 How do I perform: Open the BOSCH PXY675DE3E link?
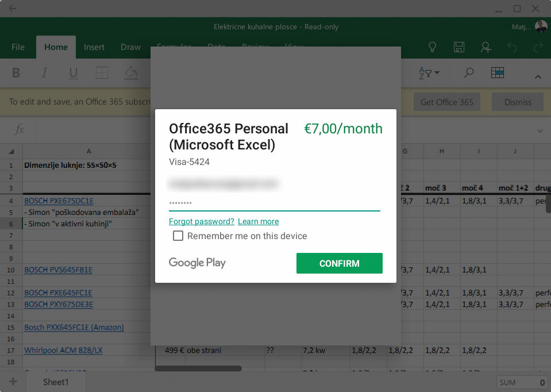[59, 304]
